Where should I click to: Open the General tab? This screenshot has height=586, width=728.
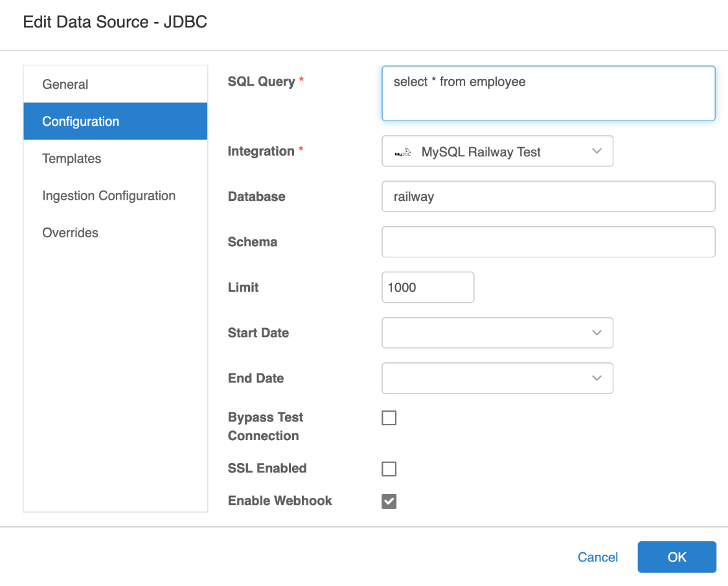pyautogui.click(x=115, y=84)
